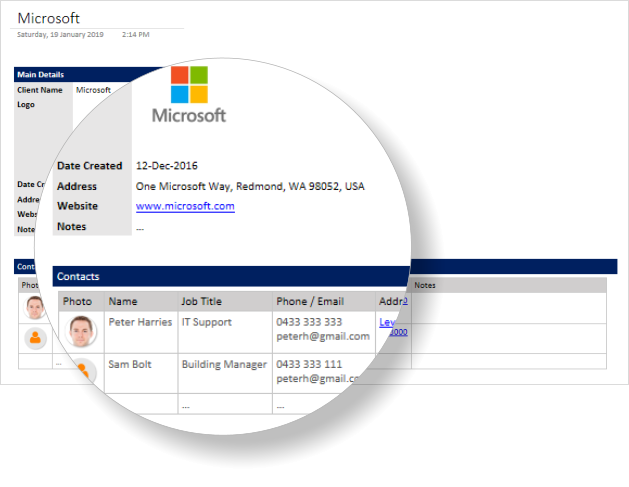This screenshot has height=487, width=629.
Task: Click the magnified Address label in Main Details
Action: (x=77, y=186)
